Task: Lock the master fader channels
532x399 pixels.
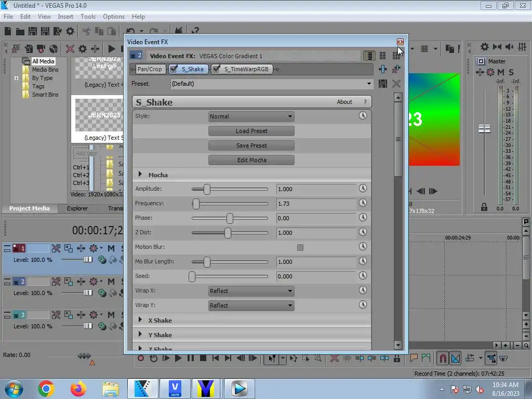Action: click(x=484, y=207)
